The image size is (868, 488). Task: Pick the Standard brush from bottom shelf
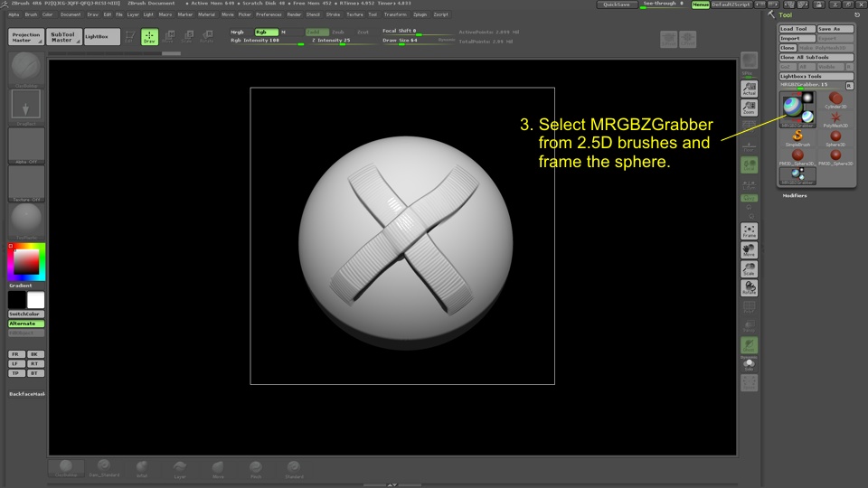294,469
